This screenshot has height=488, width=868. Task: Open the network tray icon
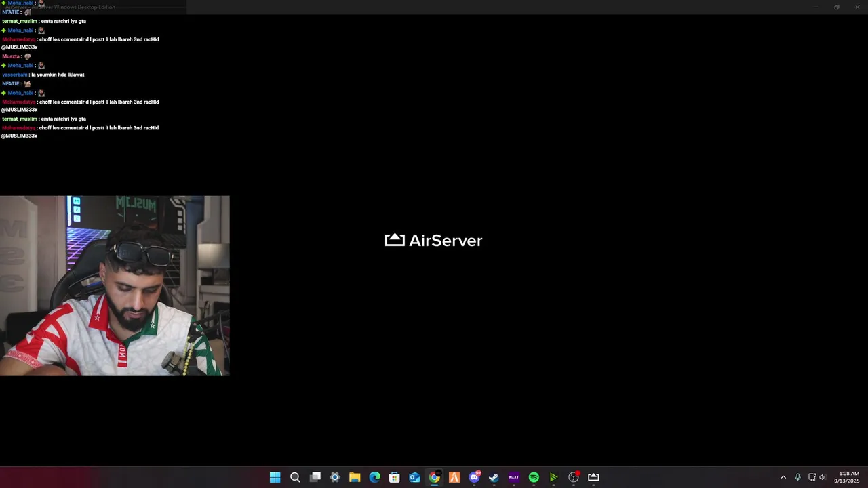pos(812,477)
